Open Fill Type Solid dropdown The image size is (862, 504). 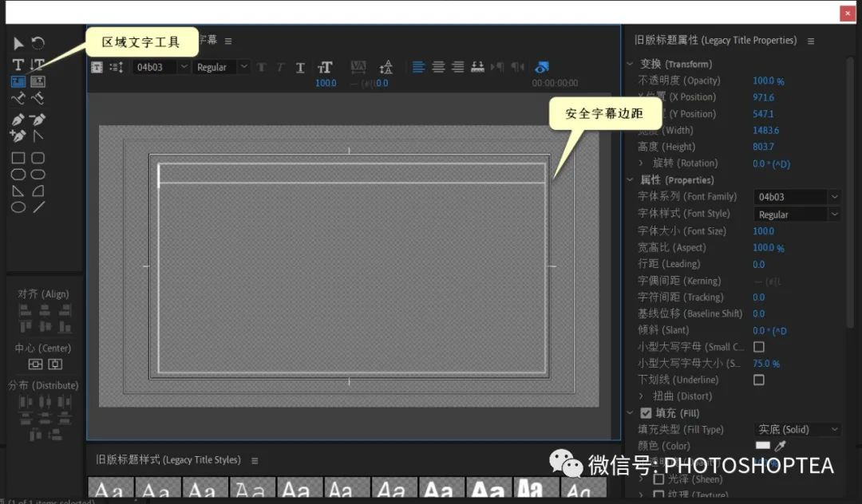coord(797,429)
